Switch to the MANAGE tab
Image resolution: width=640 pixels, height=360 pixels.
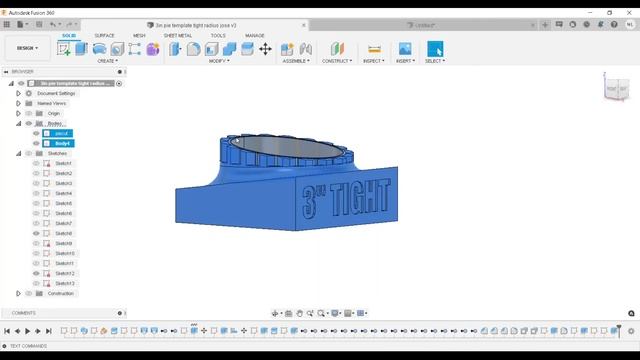(255, 36)
